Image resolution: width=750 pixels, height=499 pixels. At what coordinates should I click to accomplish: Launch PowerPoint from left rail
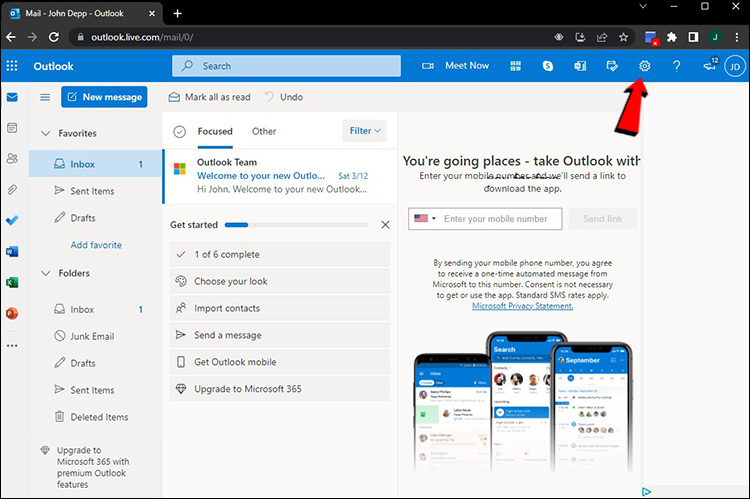12,313
